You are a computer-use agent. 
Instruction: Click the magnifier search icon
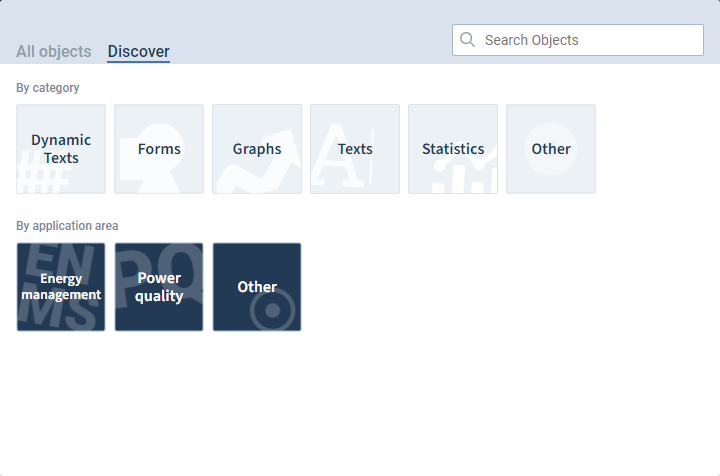pos(467,40)
